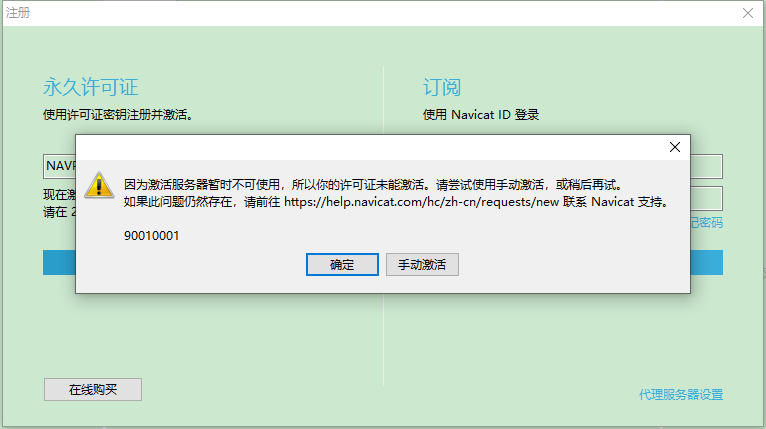Screen dimensions: 766x429
Task: Click the password field above the 密码 link
Action: (x=706, y=198)
